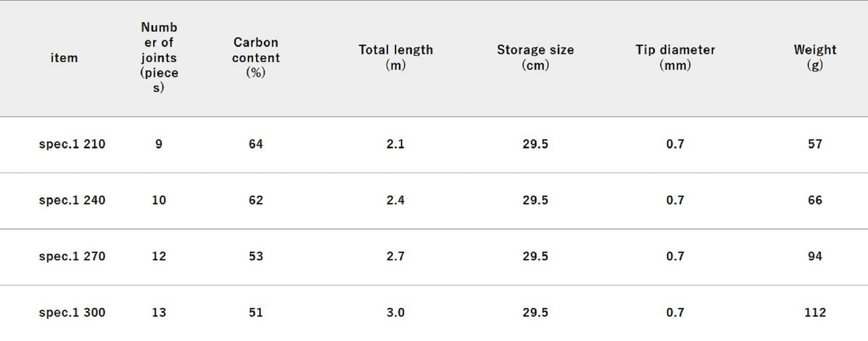Click the carbon content value 64
This screenshot has width=868, height=341.
click(x=256, y=144)
